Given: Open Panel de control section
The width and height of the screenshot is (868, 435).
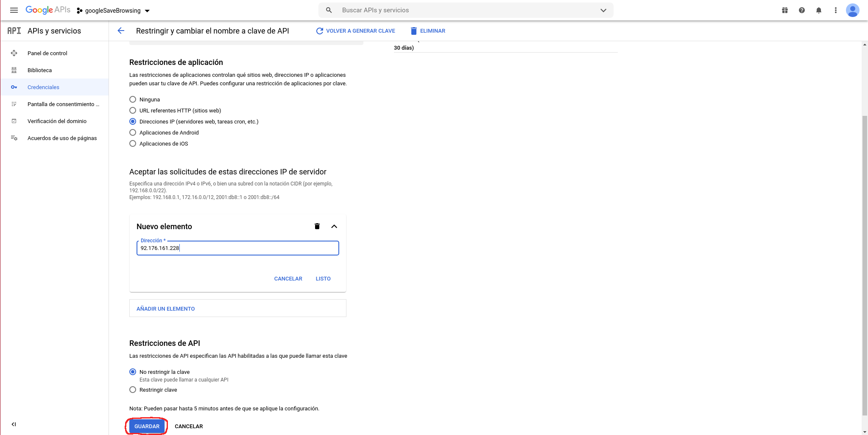Looking at the screenshot, I should (x=47, y=53).
